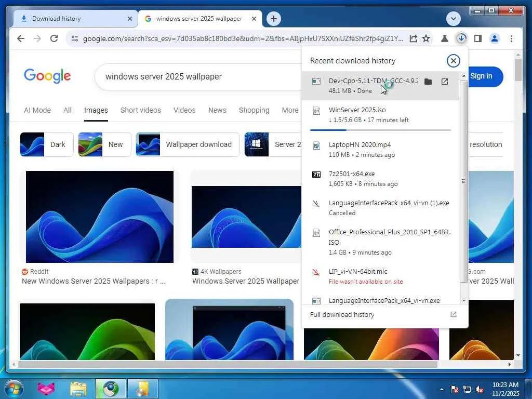This screenshot has height=399, width=532.
Task: Click the download popup vertical scrollbar
Action: point(463,181)
